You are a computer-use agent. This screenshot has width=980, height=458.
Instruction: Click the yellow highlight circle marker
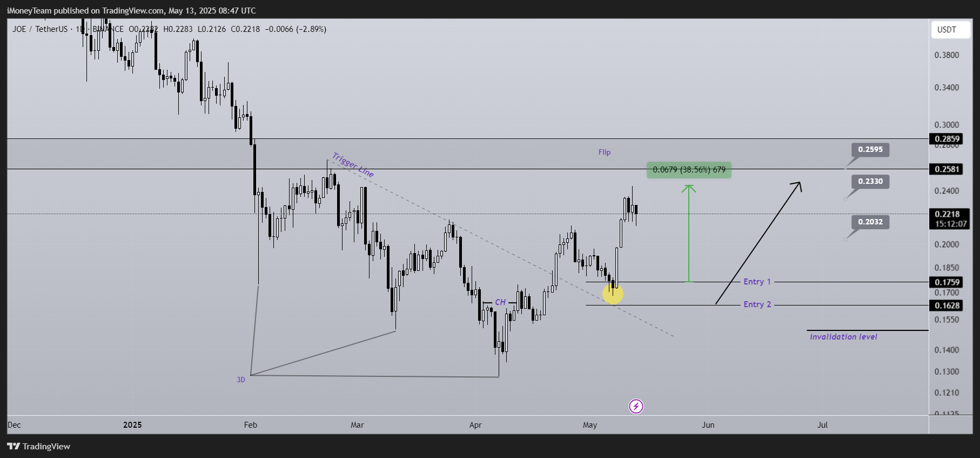(x=613, y=294)
